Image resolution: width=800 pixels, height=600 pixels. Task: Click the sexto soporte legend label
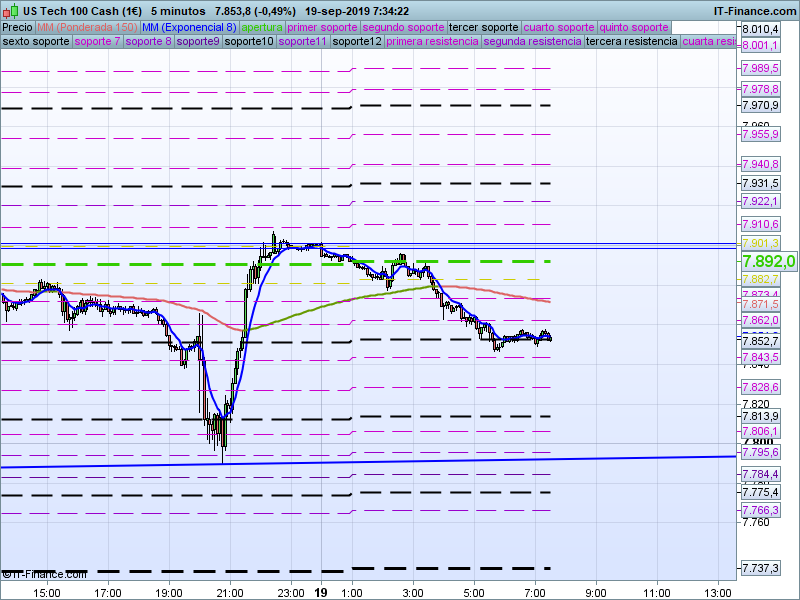[x=36, y=42]
